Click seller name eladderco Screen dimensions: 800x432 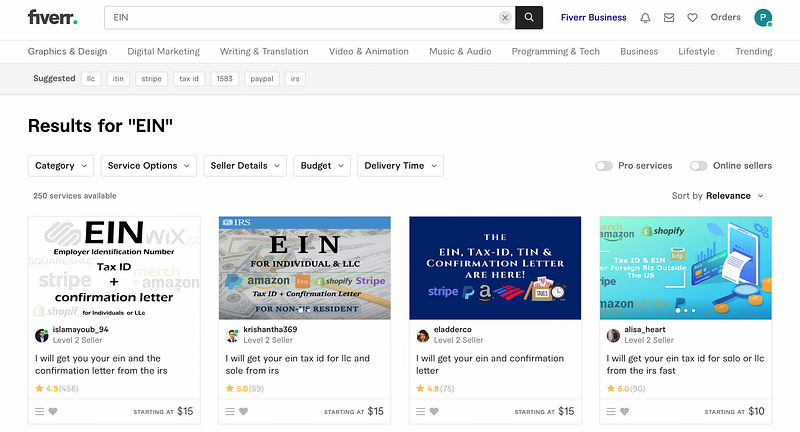point(453,329)
